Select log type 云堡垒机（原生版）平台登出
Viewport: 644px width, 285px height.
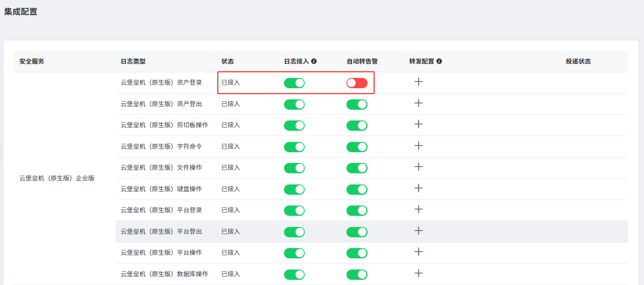coord(161,231)
